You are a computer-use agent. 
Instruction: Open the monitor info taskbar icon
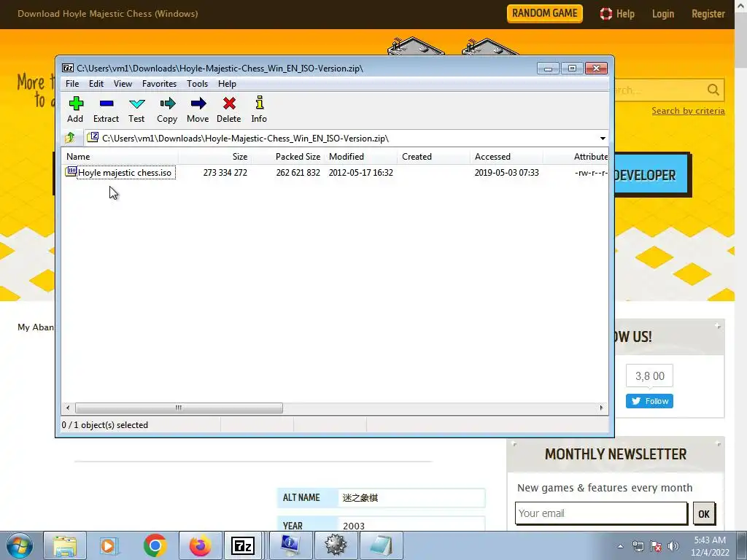pos(290,545)
